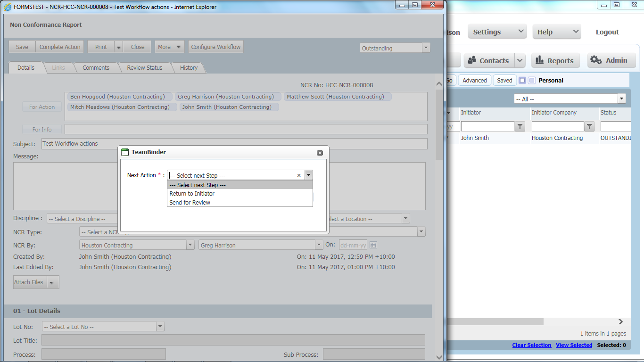Open the Reports module with the bar chart icon
This screenshot has width=644, height=362.
coord(555,60)
